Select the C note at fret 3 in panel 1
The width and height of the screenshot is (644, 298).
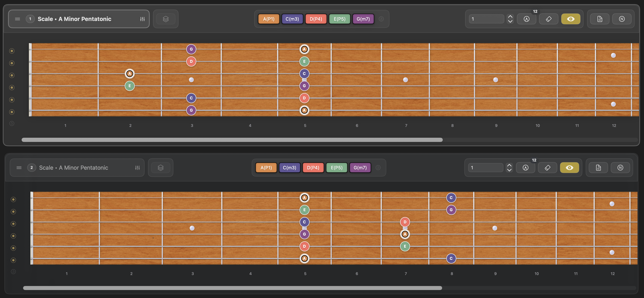191,98
